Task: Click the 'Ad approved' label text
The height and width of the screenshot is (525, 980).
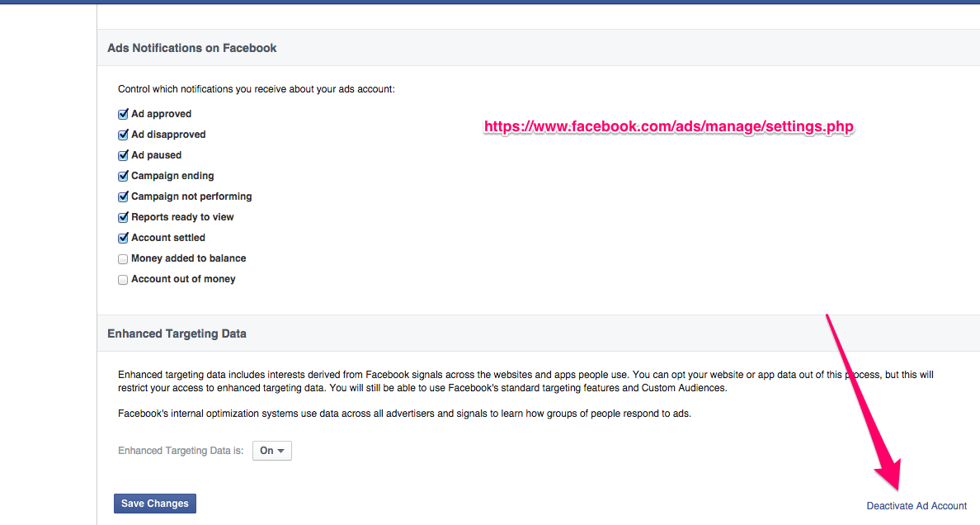Action: pyautogui.click(x=161, y=114)
